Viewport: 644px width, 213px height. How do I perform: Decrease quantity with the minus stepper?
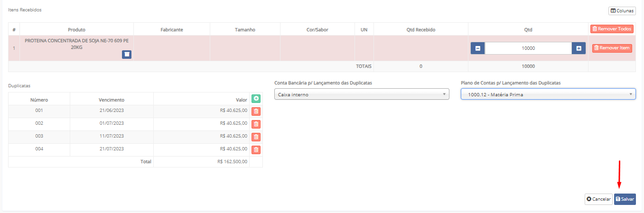point(477,48)
